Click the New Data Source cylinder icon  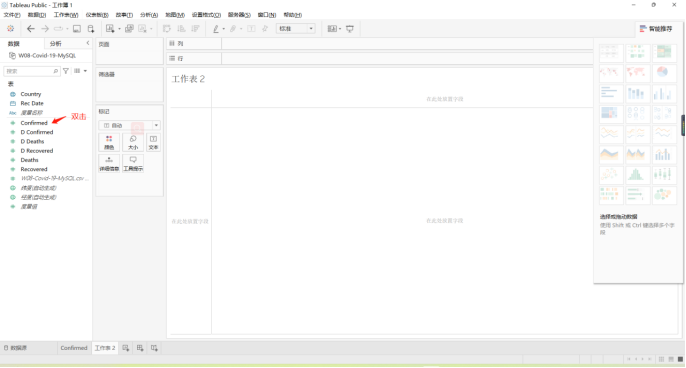click(91, 29)
